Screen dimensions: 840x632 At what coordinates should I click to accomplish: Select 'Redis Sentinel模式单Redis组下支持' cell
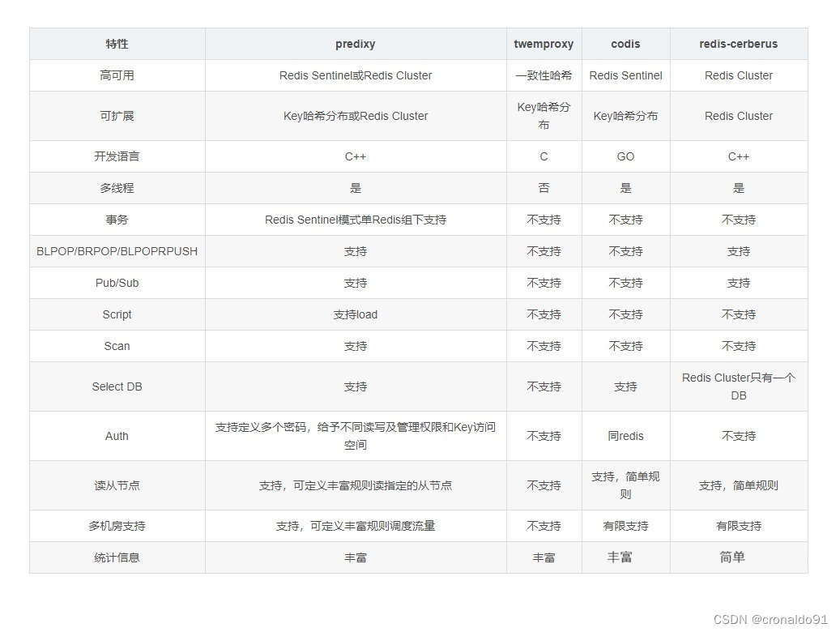(x=355, y=220)
